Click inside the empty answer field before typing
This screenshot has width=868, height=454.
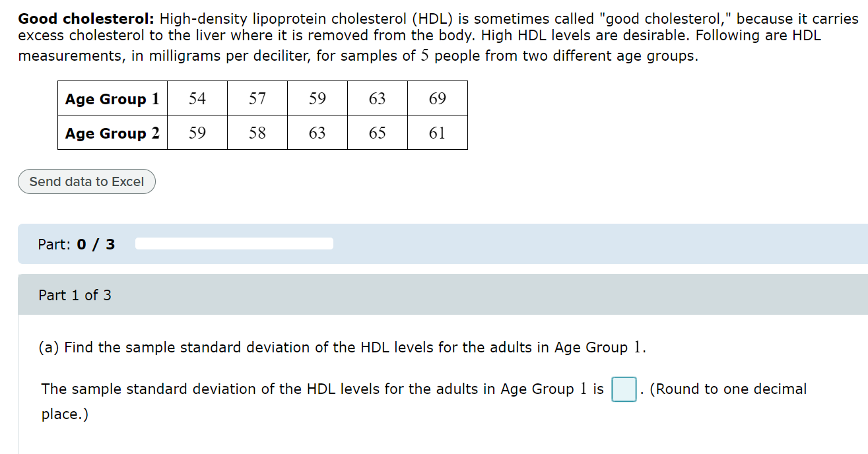click(623, 388)
